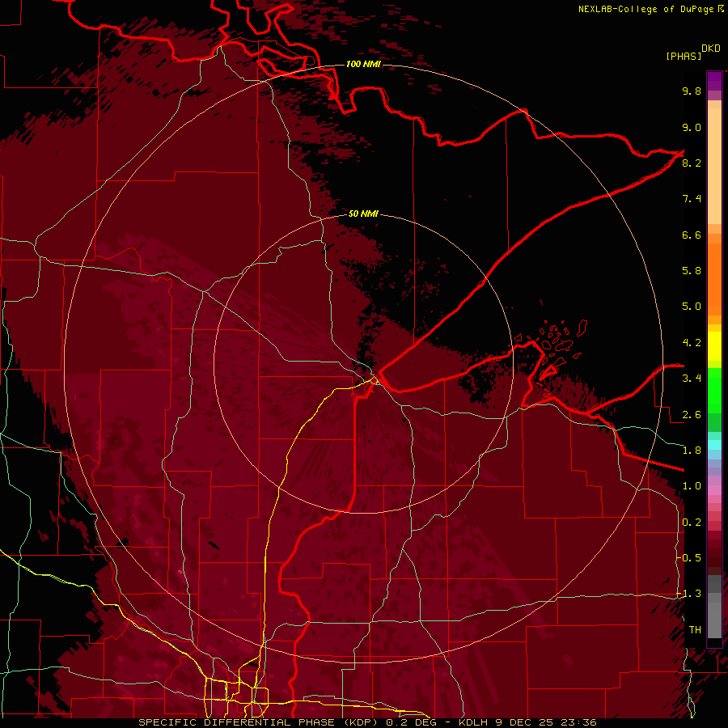Click the 50 NMI range ring label
Viewport: 728px width, 728px height.
click(363, 214)
